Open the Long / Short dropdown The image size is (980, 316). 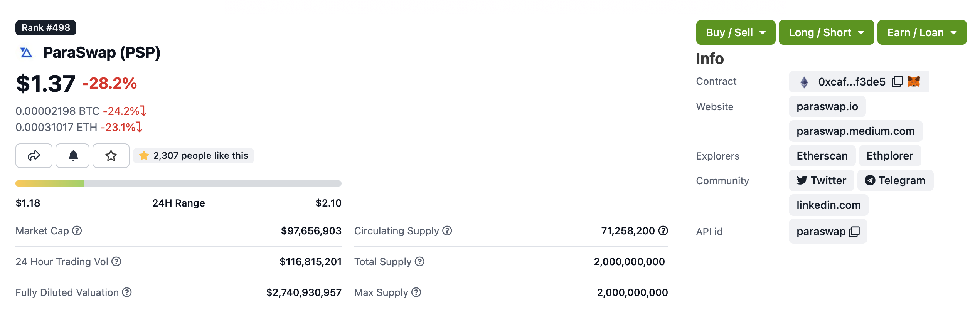pyautogui.click(x=826, y=33)
